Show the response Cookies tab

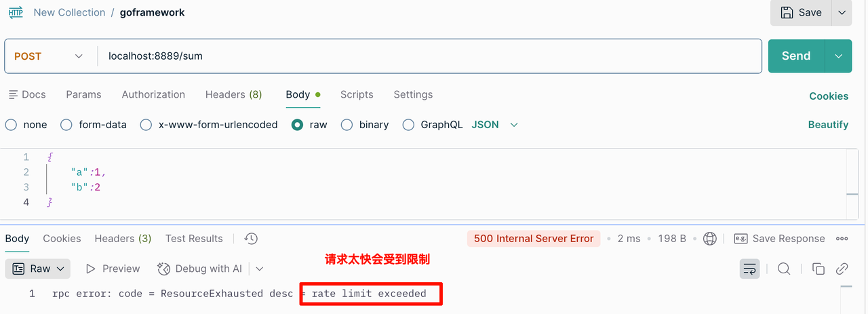click(x=62, y=238)
